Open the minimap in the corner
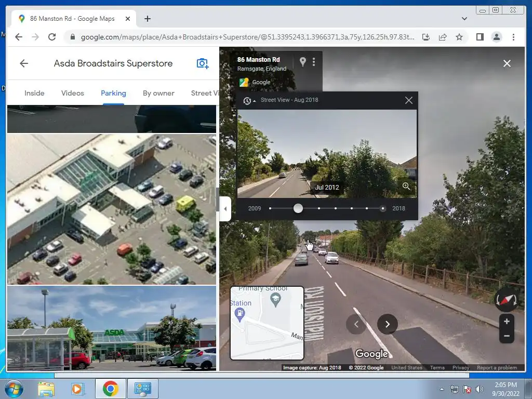 [x=267, y=323]
